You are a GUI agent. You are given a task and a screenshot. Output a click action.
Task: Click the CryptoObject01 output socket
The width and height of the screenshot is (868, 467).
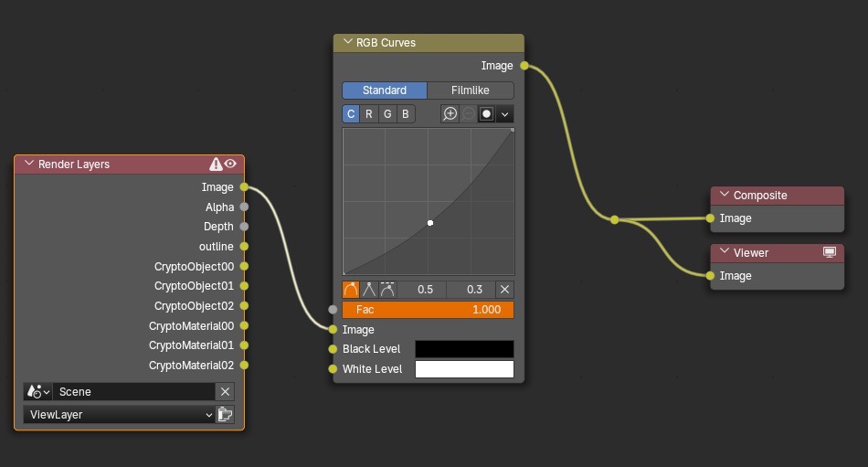click(x=244, y=286)
